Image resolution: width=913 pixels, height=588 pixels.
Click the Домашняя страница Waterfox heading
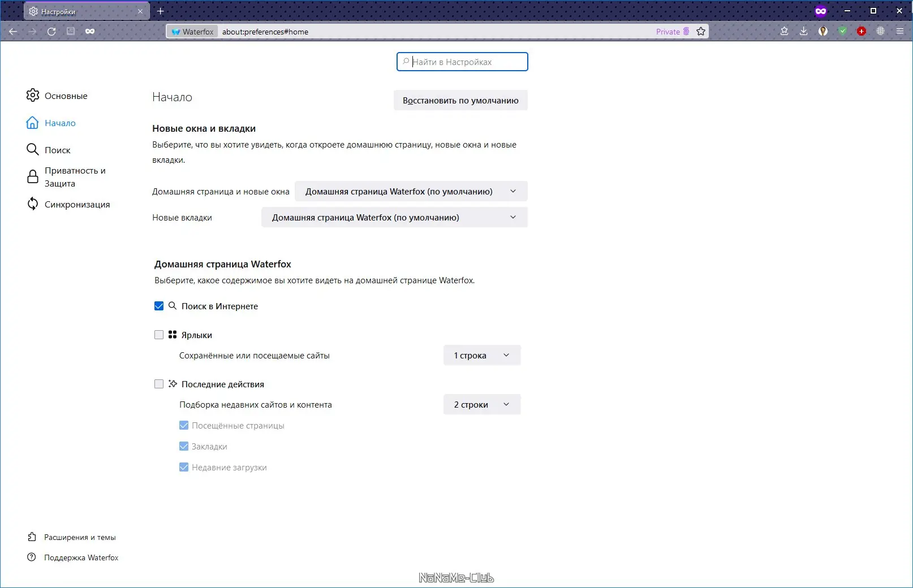(x=223, y=264)
